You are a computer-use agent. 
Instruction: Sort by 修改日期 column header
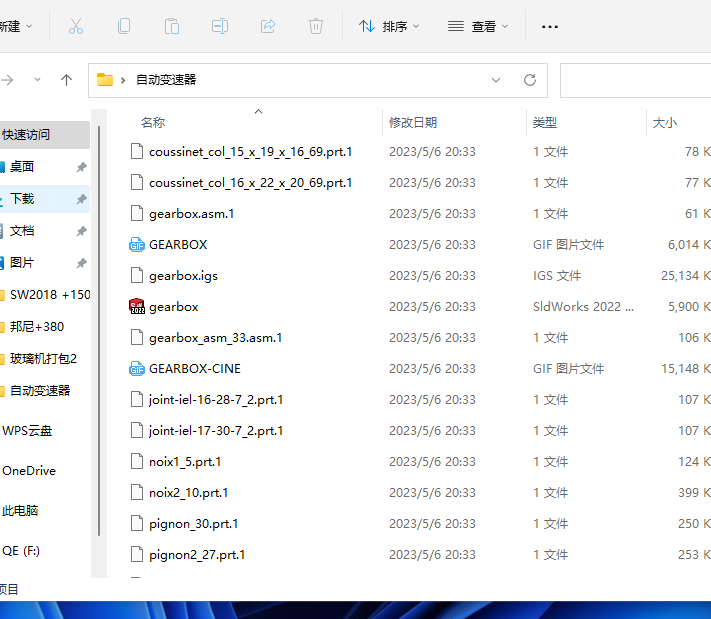pos(413,122)
